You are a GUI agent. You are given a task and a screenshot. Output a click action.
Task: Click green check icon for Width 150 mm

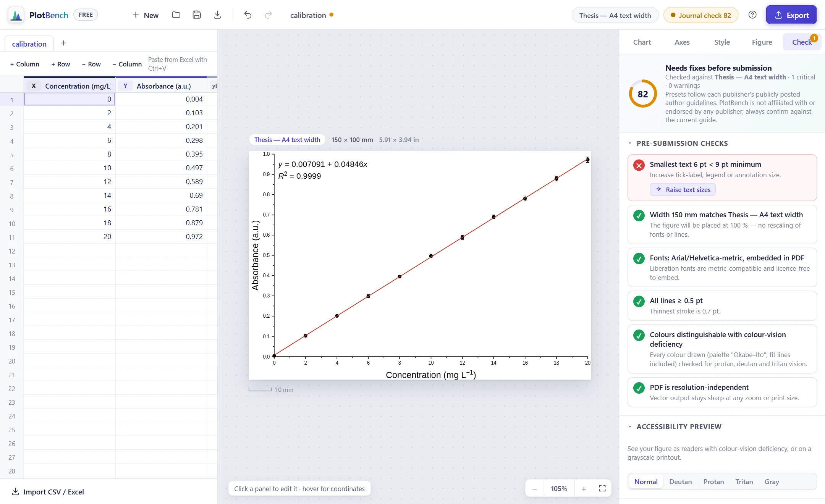[x=639, y=216]
